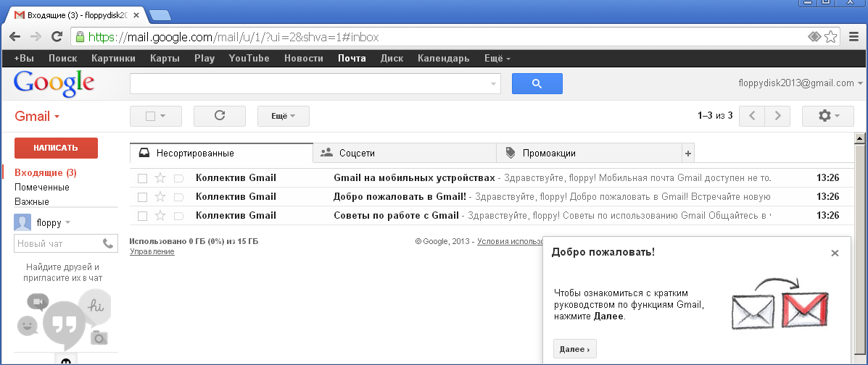The width and height of the screenshot is (868, 365).
Task: Bookmark this page with the star icon
Action: pos(830,37)
